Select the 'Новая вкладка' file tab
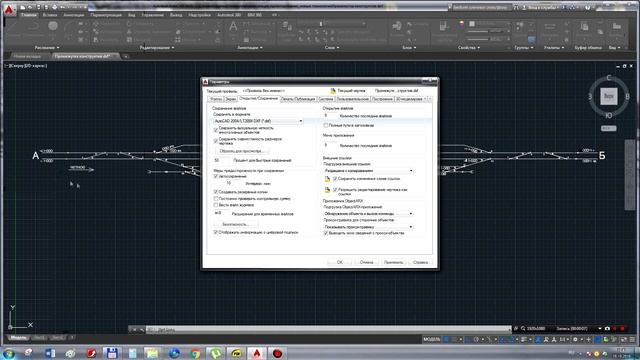The height and width of the screenshot is (360, 640). (27, 56)
